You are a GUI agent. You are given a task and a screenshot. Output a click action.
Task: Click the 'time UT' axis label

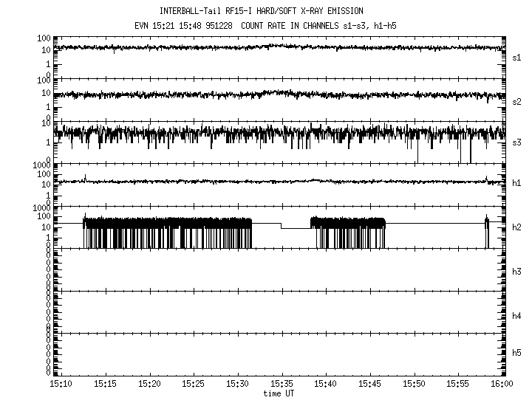(x=281, y=393)
